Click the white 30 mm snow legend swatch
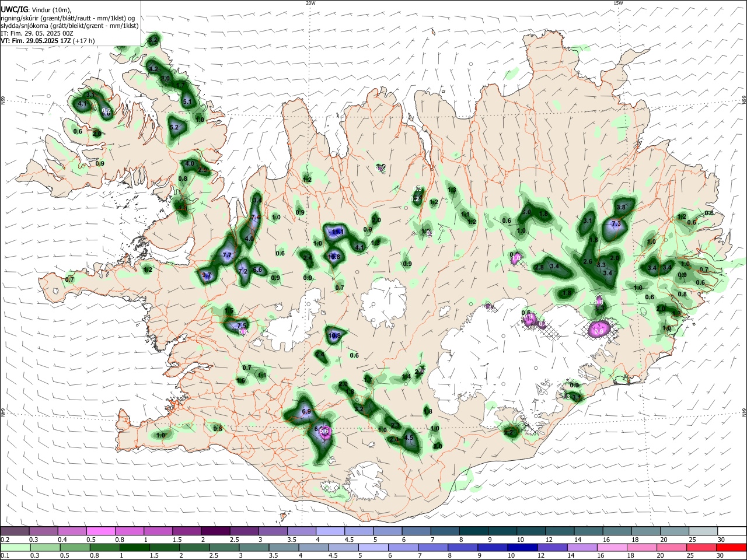 pos(731,531)
